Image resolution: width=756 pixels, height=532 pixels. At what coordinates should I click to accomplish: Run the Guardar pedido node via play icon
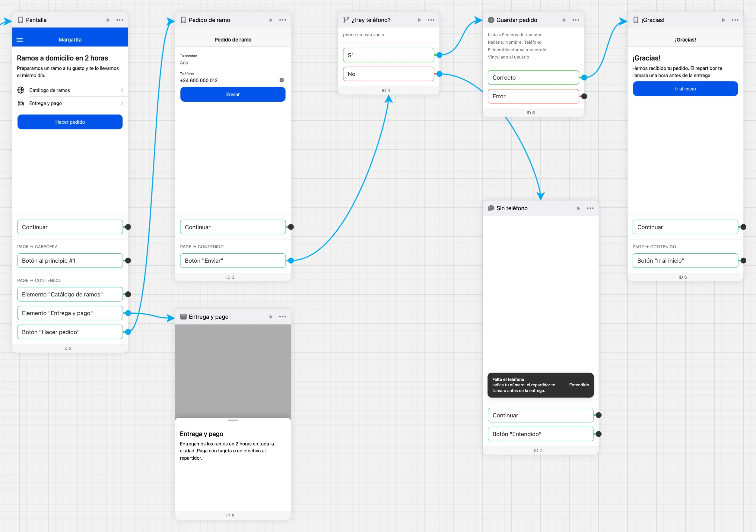564,20
